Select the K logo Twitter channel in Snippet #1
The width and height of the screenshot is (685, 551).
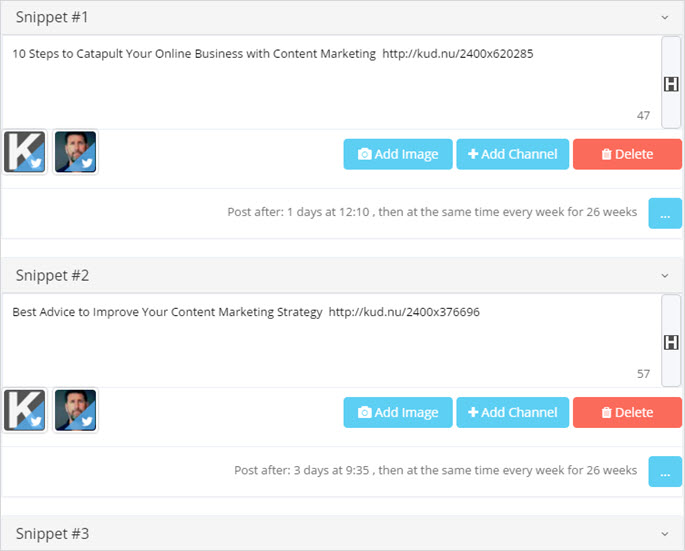coord(24,152)
